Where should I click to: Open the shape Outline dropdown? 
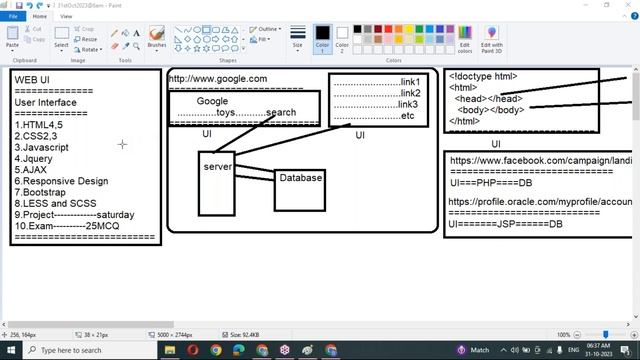265,29
